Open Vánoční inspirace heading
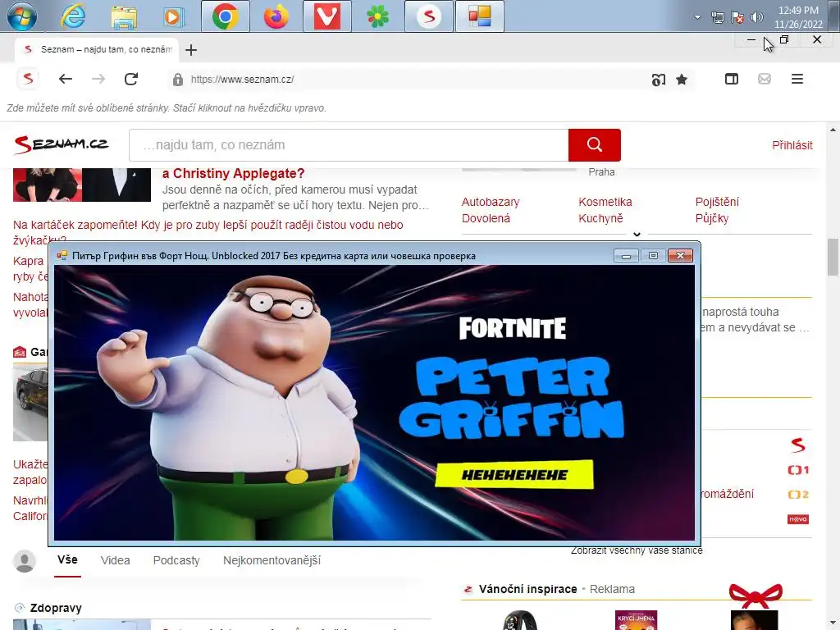Screen dimensions: 840x630 point(527,589)
